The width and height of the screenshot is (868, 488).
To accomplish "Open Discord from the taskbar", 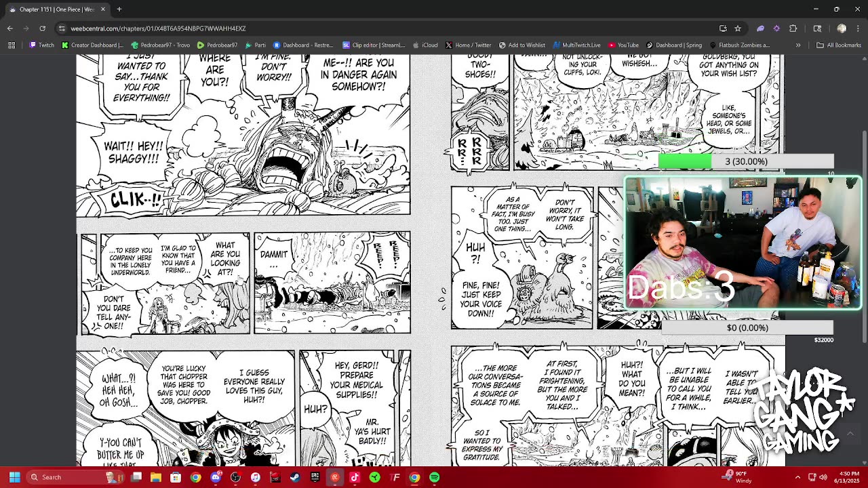I will tap(216, 477).
